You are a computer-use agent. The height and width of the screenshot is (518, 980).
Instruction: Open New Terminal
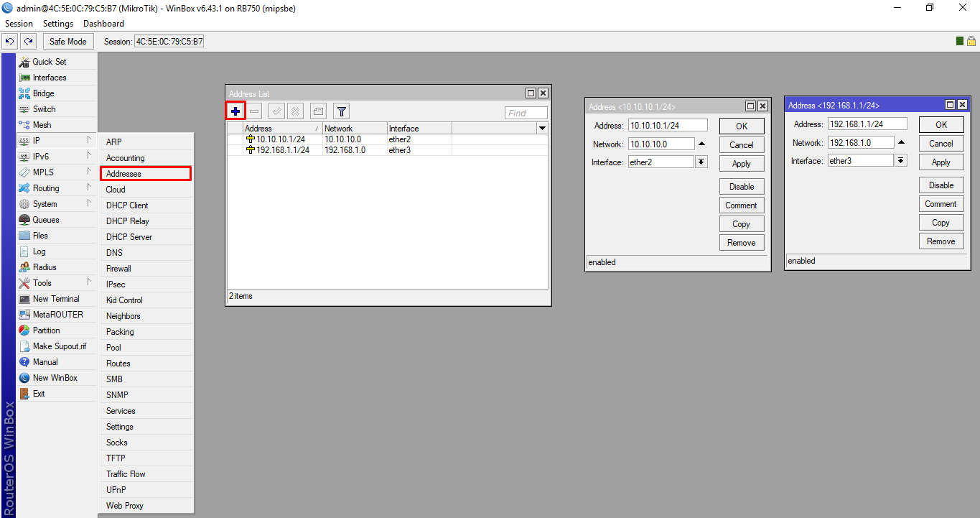[x=57, y=299]
